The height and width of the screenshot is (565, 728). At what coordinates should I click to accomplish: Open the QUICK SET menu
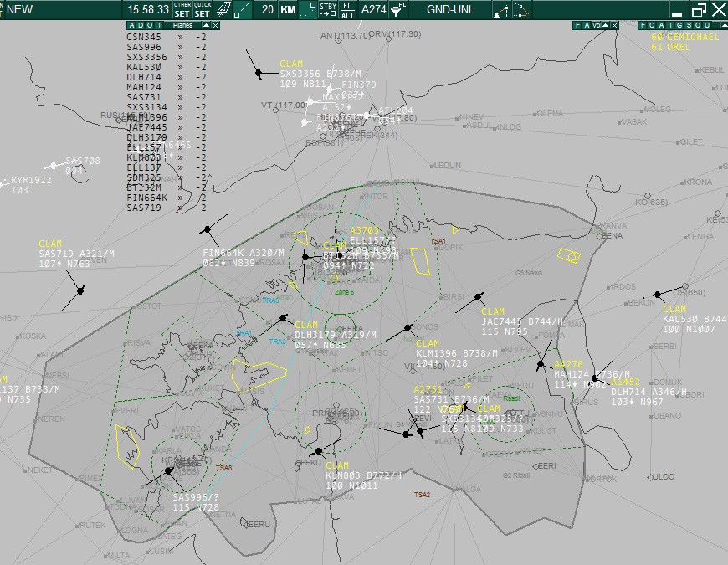(x=203, y=10)
